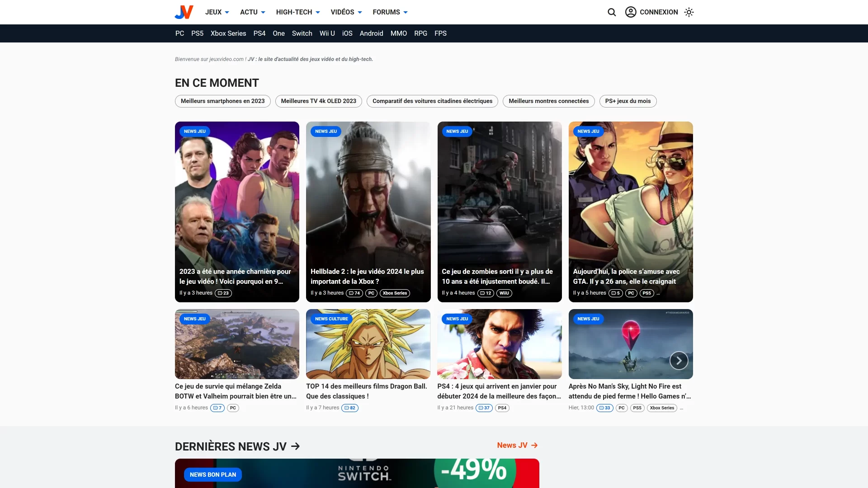Open Hellblade 2 article card
The height and width of the screenshot is (488, 868).
(368, 212)
